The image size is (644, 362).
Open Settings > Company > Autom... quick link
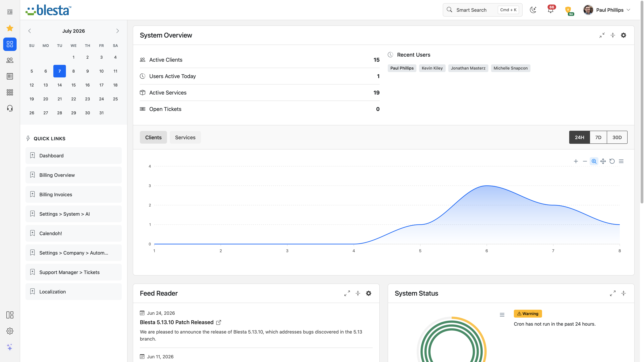point(73,253)
